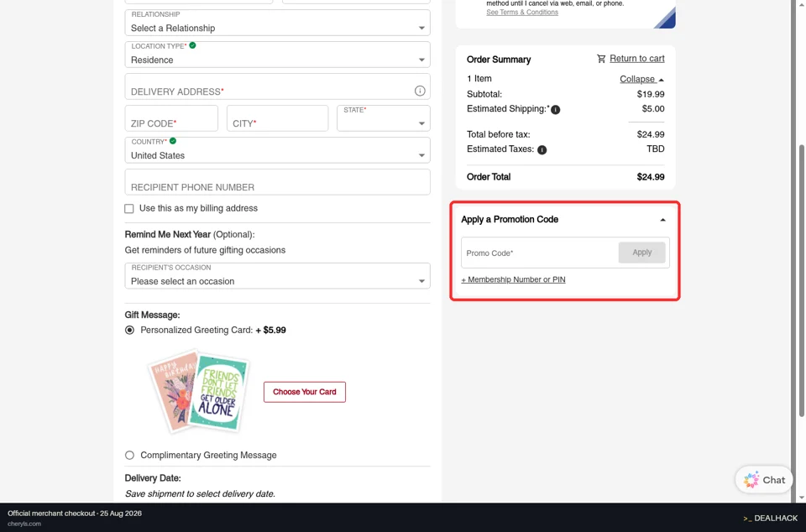Click the cheryls.com text in footer

(x=24, y=524)
